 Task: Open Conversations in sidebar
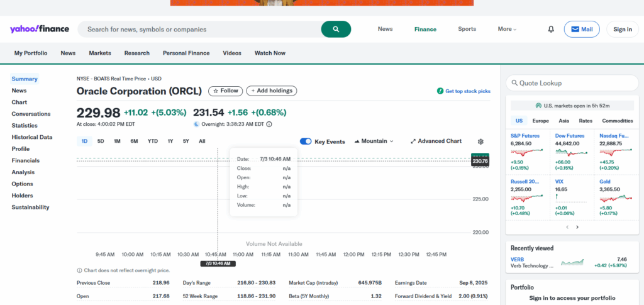point(31,114)
